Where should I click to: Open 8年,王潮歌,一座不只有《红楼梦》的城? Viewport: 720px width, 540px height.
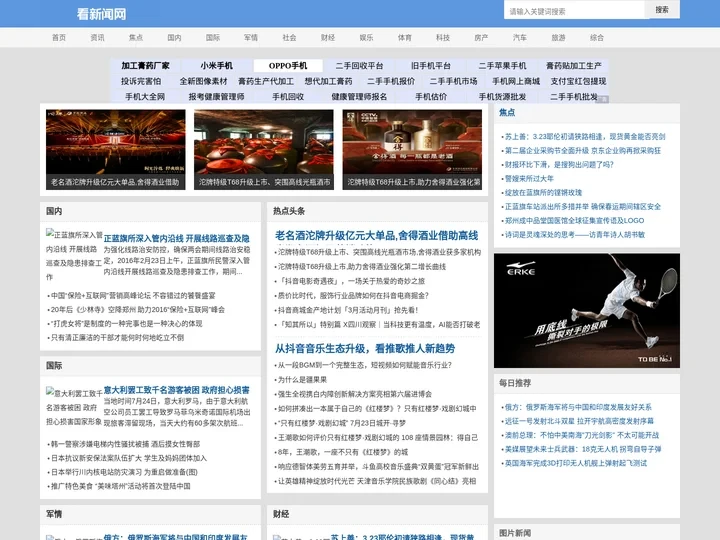[343, 452]
